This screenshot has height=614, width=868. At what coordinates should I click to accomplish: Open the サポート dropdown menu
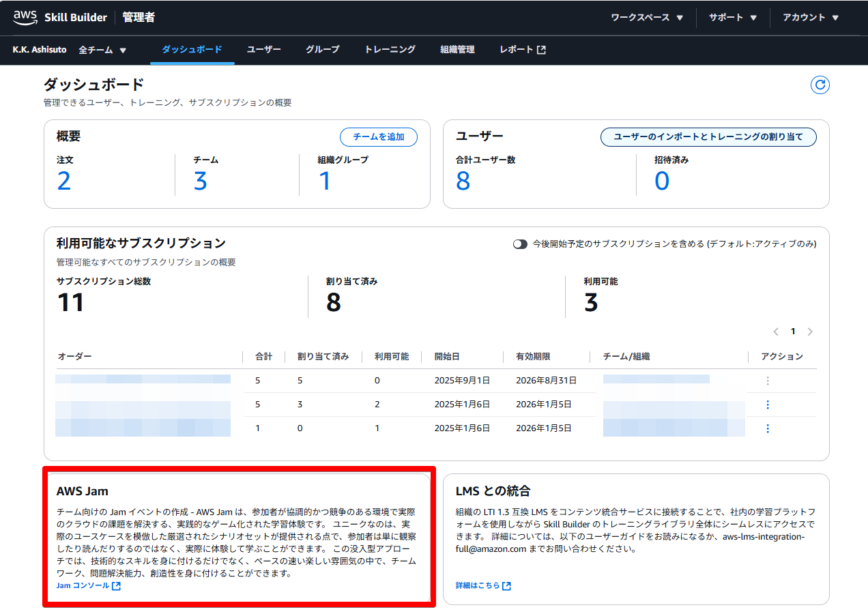pos(733,18)
